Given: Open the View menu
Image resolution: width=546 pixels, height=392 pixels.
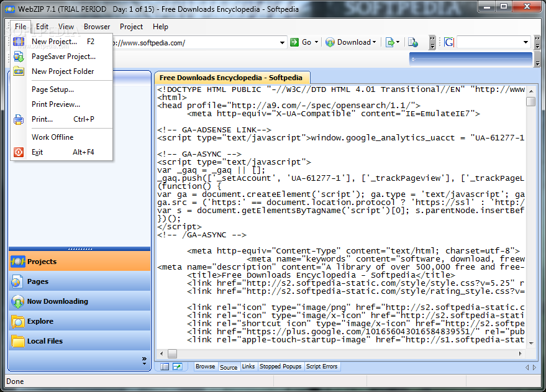Looking at the screenshot, I should click(66, 27).
